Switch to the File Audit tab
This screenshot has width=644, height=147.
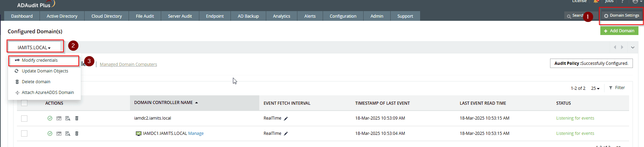(x=145, y=16)
